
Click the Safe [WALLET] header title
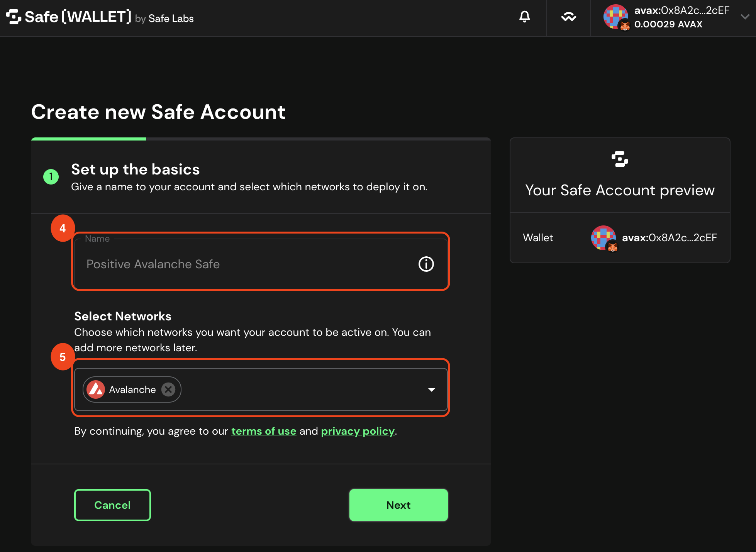[x=78, y=17]
